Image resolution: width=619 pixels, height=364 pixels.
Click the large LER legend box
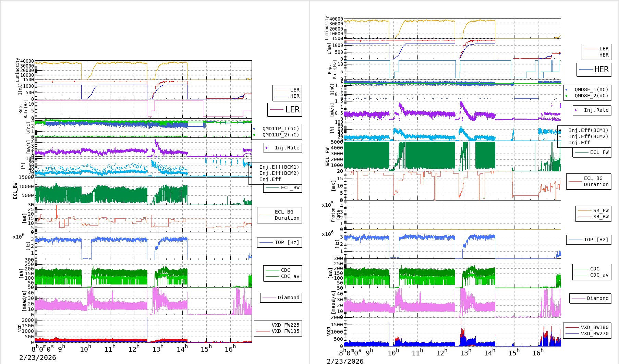pos(285,110)
